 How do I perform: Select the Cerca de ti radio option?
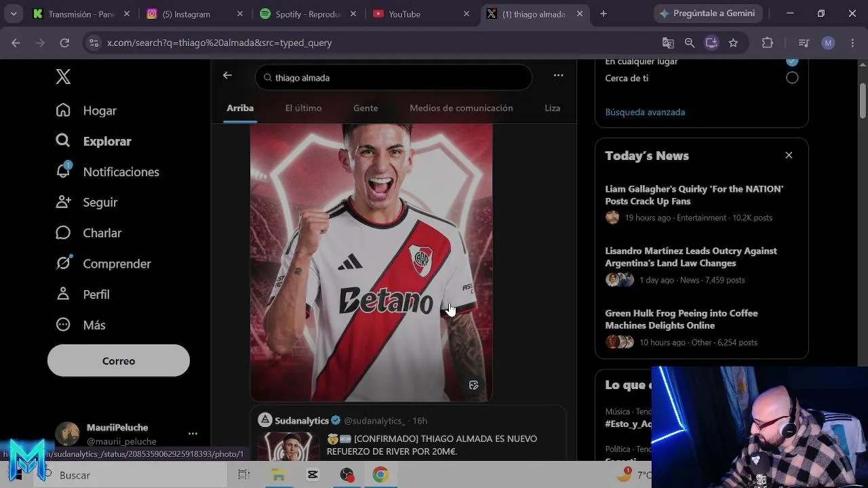(x=792, y=77)
